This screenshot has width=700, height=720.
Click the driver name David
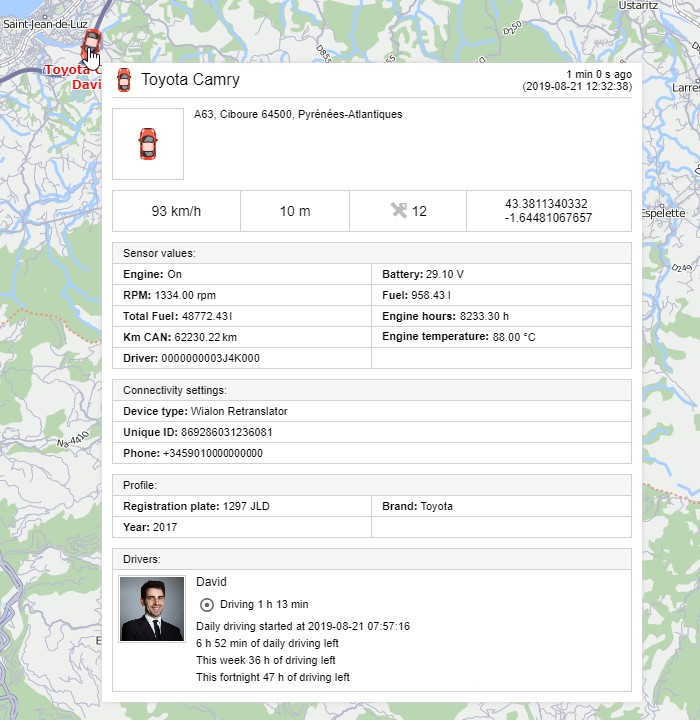(x=211, y=582)
